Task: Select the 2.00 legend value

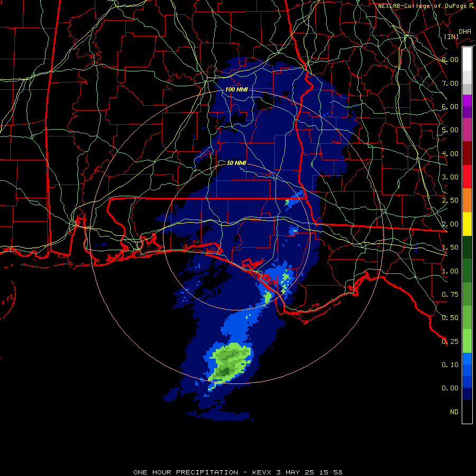Action: coord(450,224)
